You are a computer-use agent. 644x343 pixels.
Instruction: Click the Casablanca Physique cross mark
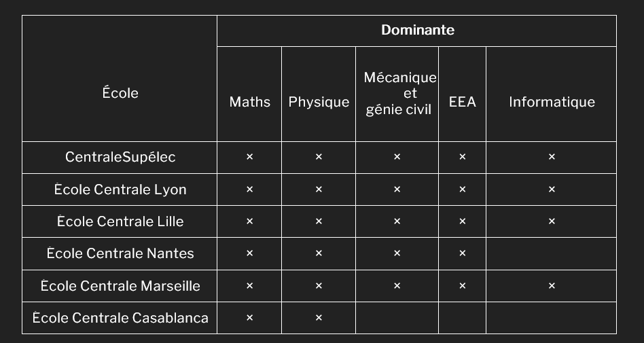point(319,318)
